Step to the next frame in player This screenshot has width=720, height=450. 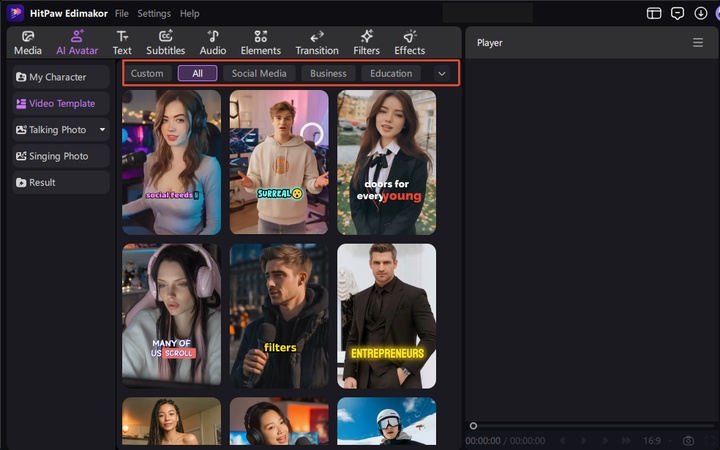click(x=605, y=441)
